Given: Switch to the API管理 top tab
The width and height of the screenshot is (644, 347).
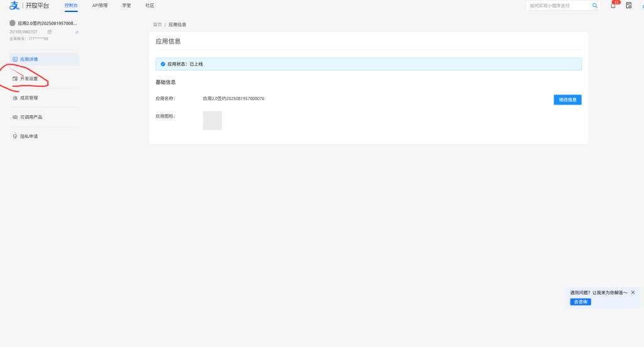Looking at the screenshot, I should 100,6.
